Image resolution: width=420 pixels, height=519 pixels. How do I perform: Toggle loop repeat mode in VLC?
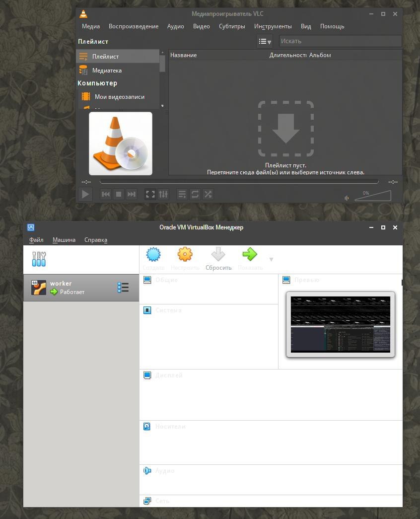195,194
